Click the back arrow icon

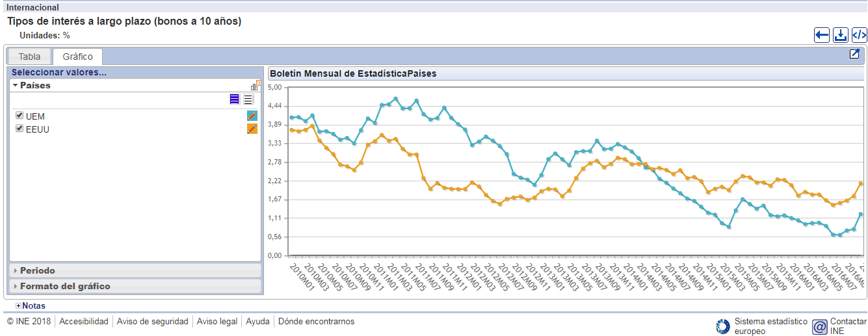[822, 35]
